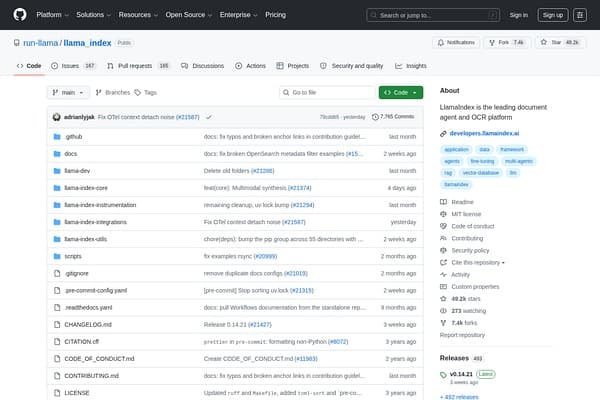Open the Security policy link

(470, 250)
